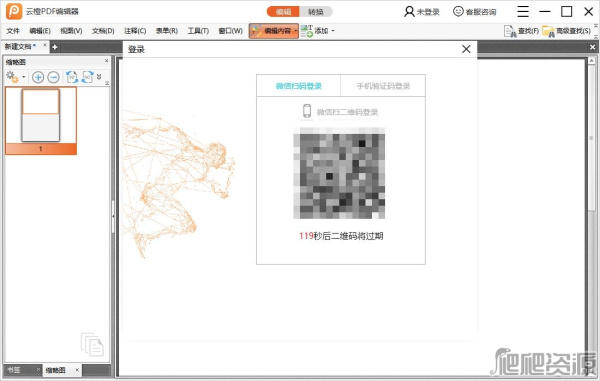Image resolution: width=600 pixels, height=381 pixels.
Task: Close the document pane with dark X
Action: 593,47
